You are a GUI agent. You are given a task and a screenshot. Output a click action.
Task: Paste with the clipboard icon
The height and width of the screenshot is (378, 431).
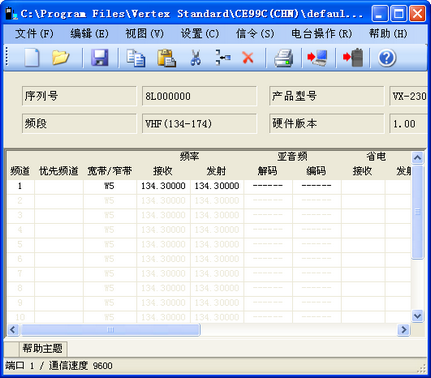pyautogui.click(x=166, y=58)
